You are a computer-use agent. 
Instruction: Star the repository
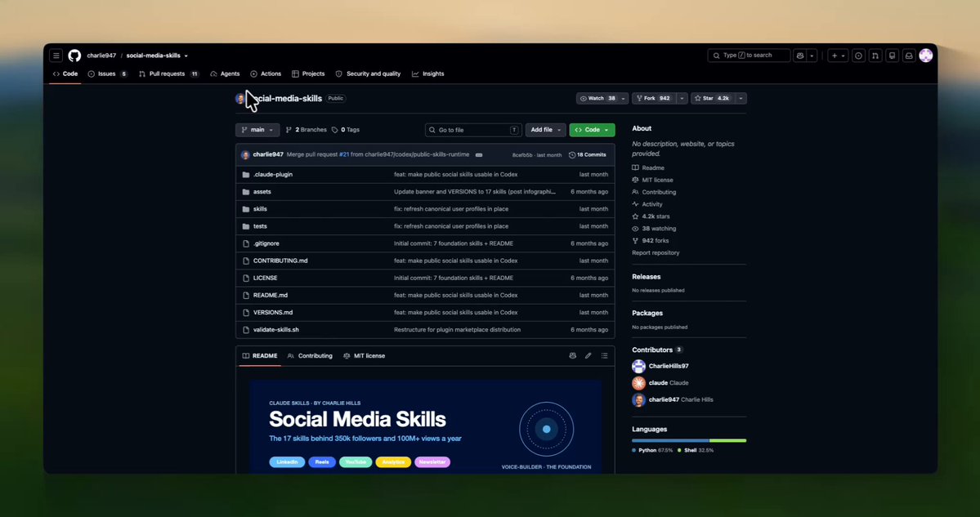coord(712,98)
